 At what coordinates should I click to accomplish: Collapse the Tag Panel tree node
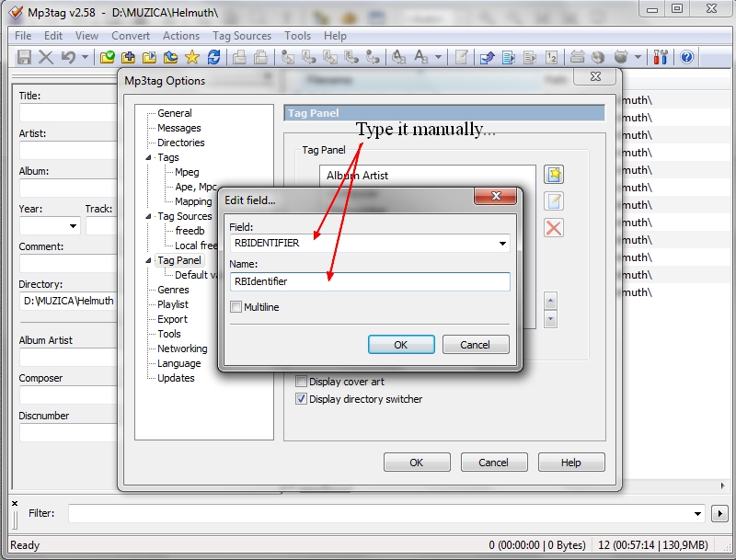point(148,260)
